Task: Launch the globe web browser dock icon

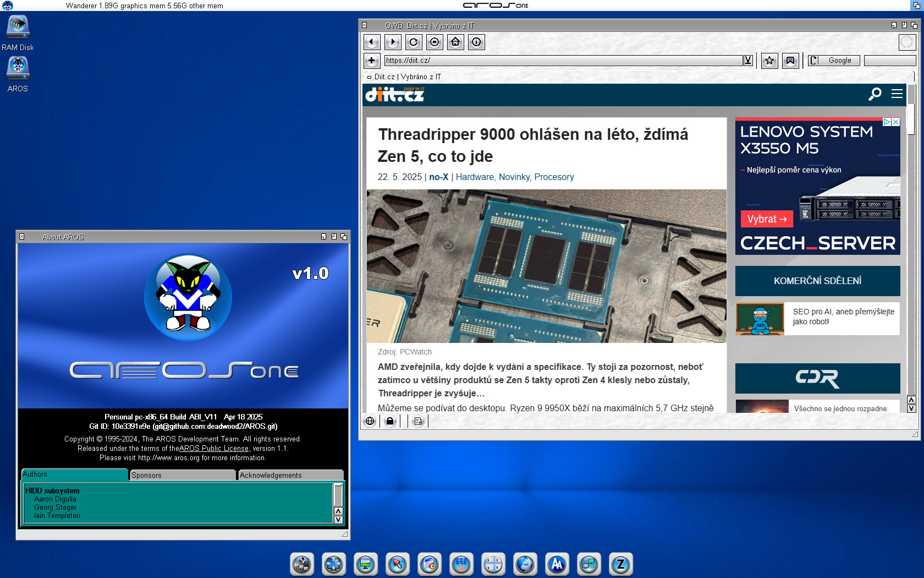Action: (x=525, y=564)
